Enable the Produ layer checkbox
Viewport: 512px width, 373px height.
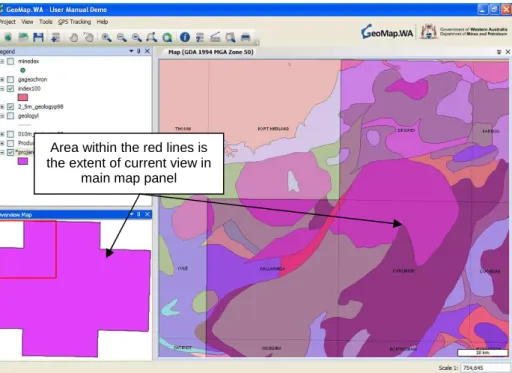click(11, 143)
